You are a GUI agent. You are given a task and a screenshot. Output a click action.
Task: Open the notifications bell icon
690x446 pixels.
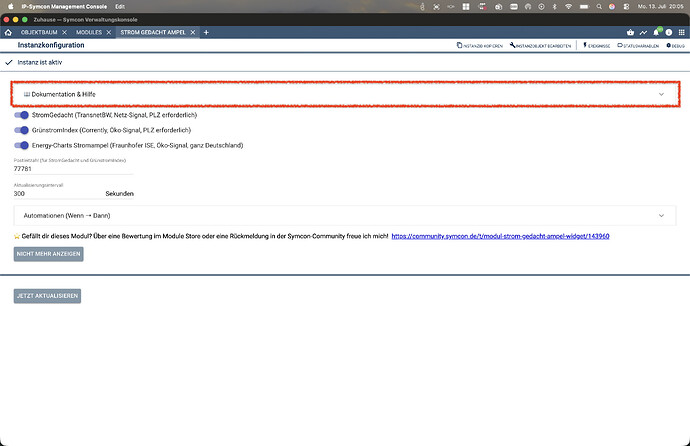point(656,32)
